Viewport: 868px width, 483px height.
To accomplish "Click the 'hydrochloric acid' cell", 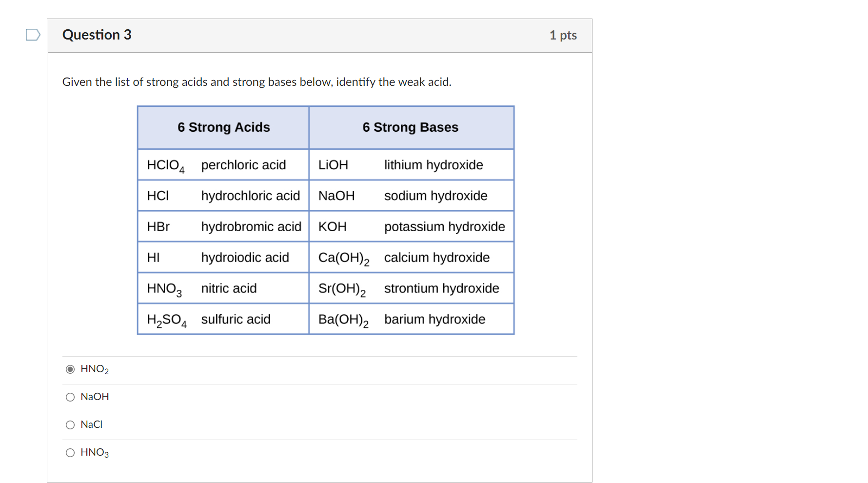I will pos(250,196).
